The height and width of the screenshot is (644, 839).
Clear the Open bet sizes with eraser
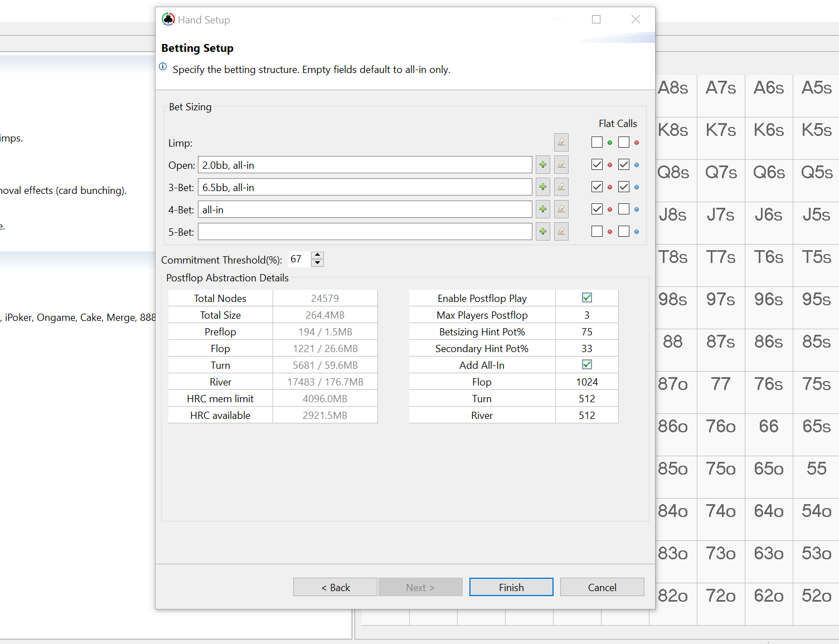pyautogui.click(x=561, y=165)
